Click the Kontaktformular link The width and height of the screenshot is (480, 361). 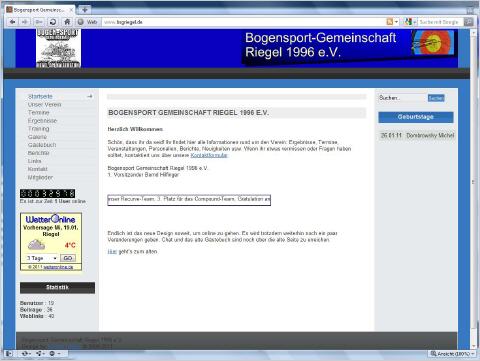point(209,155)
